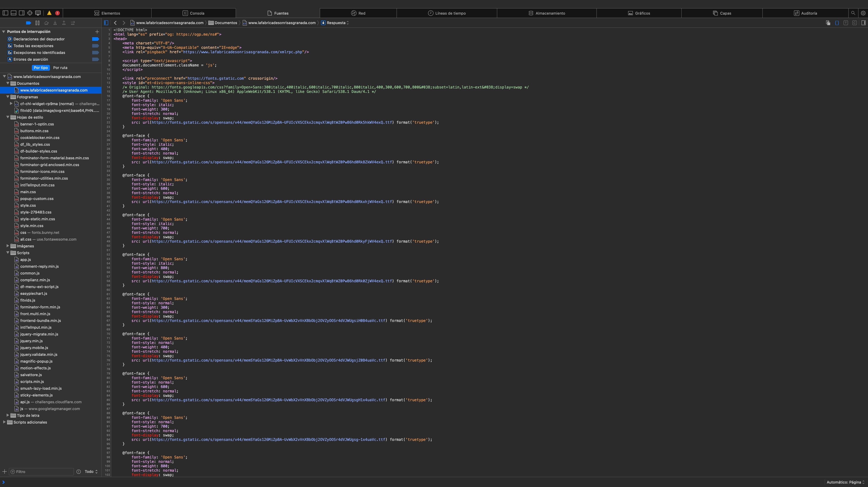Screen dimensions: 868x487
Task: Toggle Errores de aserción breakpoint
Action: 95,59
